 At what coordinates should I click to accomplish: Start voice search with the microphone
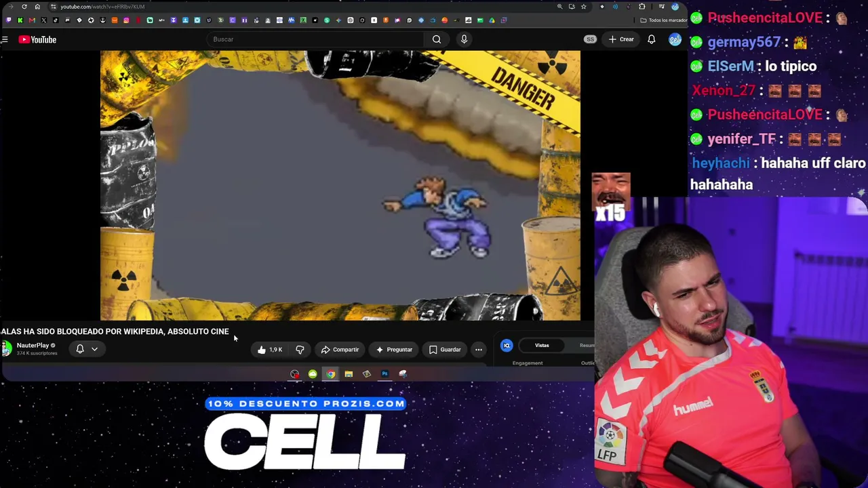click(x=464, y=39)
